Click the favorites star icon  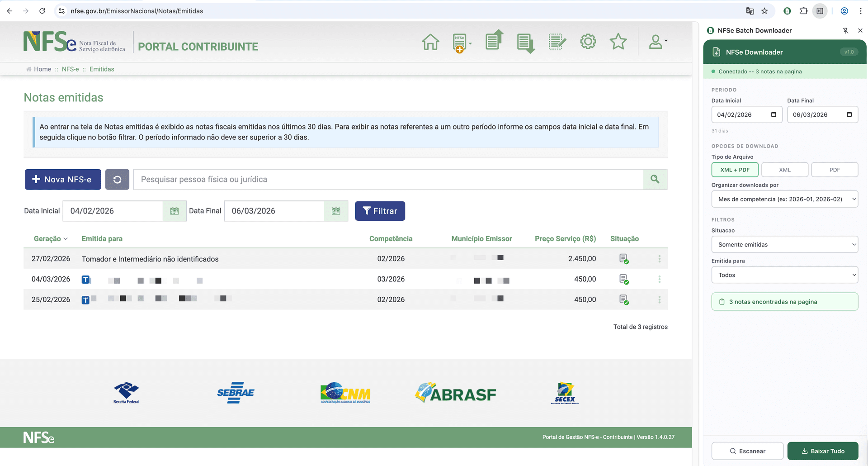(618, 41)
